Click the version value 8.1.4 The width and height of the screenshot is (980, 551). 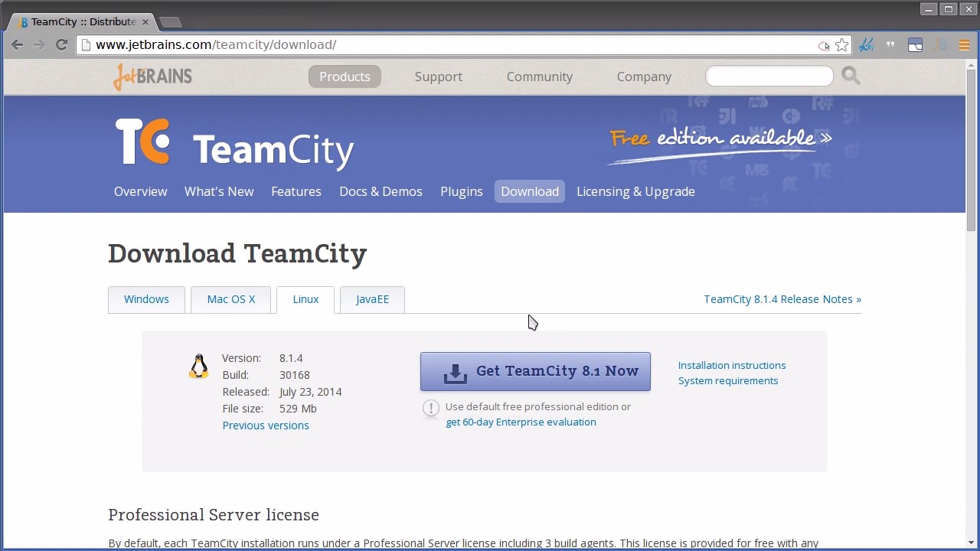(x=291, y=358)
